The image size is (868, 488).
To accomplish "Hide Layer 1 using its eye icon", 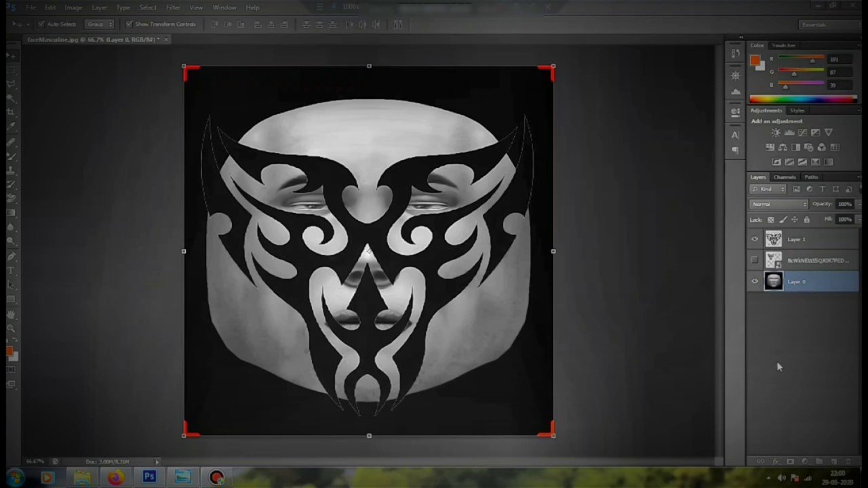I will 755,239.
